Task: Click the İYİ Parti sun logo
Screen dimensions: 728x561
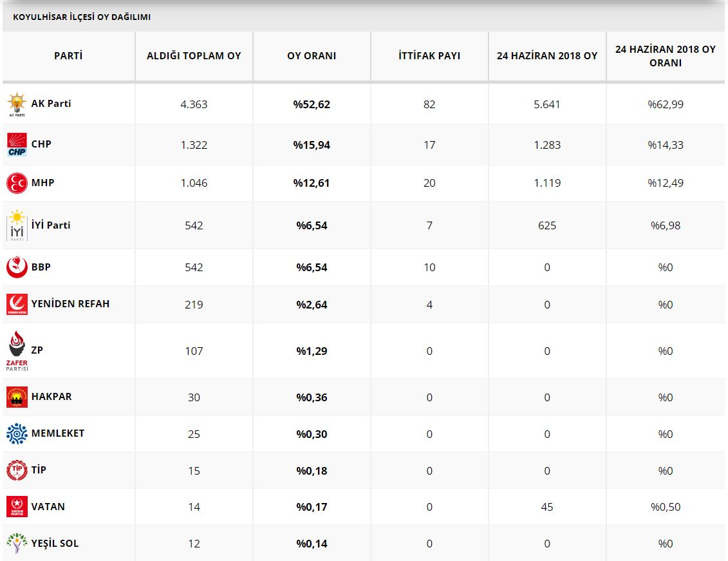Action: point(17,225)
